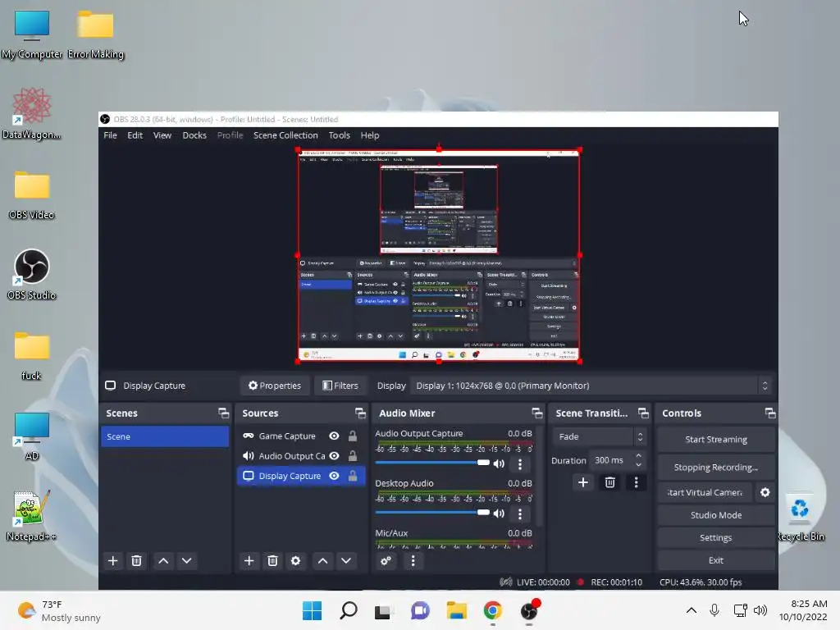The image size is (840, 630).
Task: Select Game Capture source row
Action: point(301,436)
